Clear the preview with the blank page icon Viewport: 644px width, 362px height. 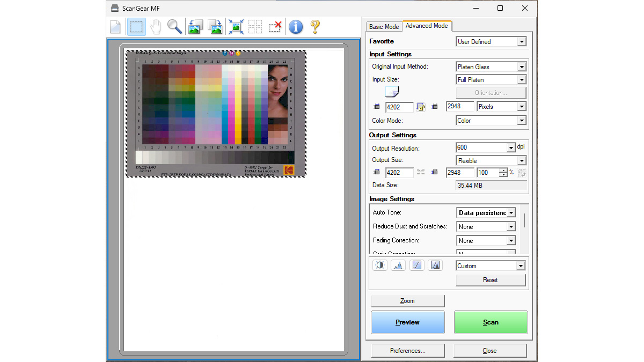pos(115,26)
